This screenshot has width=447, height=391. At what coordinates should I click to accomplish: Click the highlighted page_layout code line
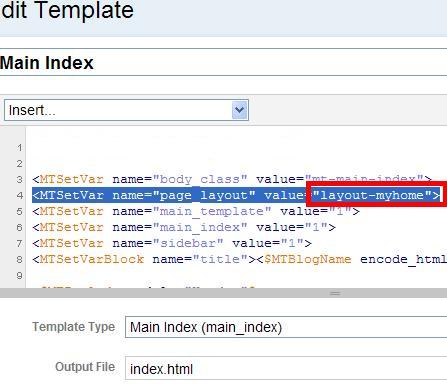236,195
